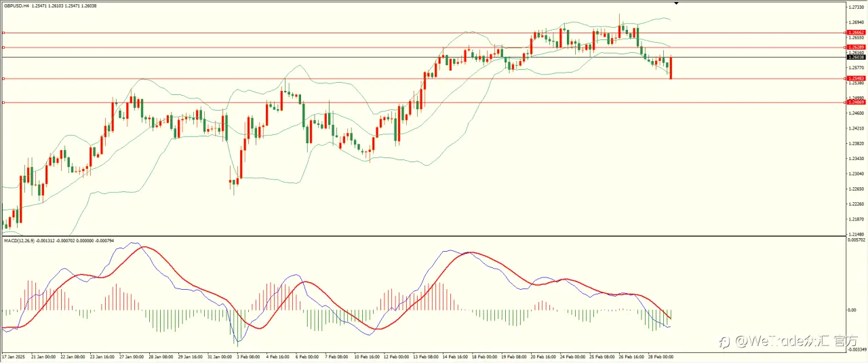868x363 pixels.
Task: Click the GBPUSD,H4 chart title
Action: [x=16, y=5]
